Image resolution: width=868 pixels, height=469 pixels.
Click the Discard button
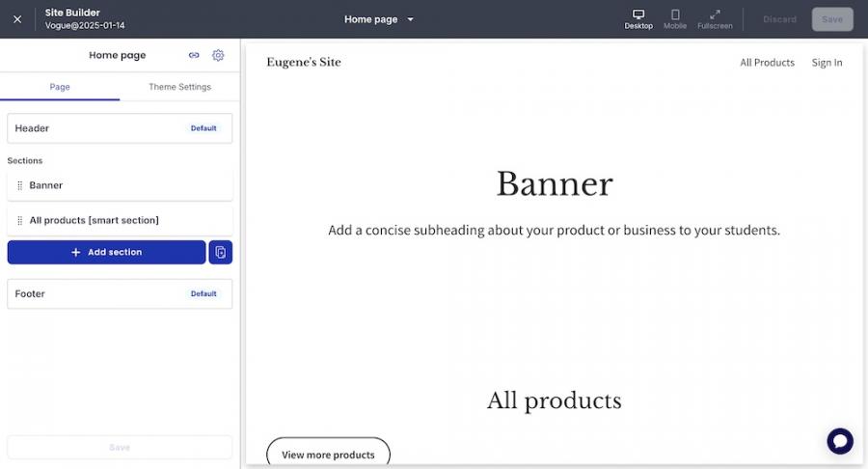click(x=779, y=19)
